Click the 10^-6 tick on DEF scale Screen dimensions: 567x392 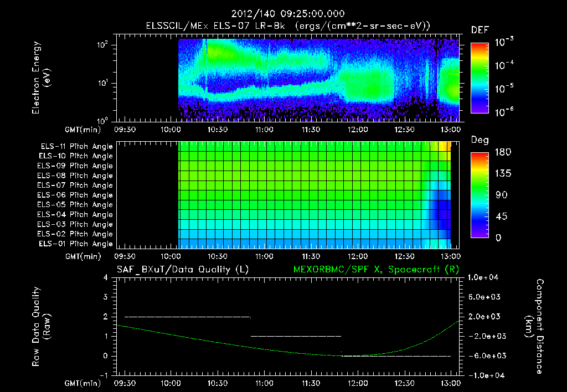click(x=504, y=112)
